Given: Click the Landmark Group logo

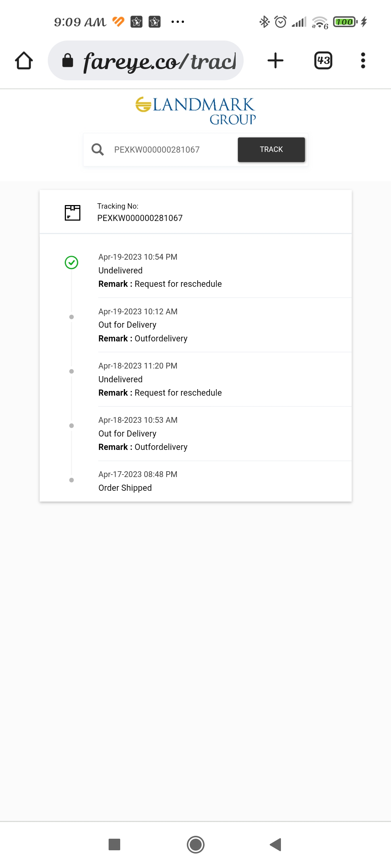Looking at the screenshot, I should click(196, 111).
